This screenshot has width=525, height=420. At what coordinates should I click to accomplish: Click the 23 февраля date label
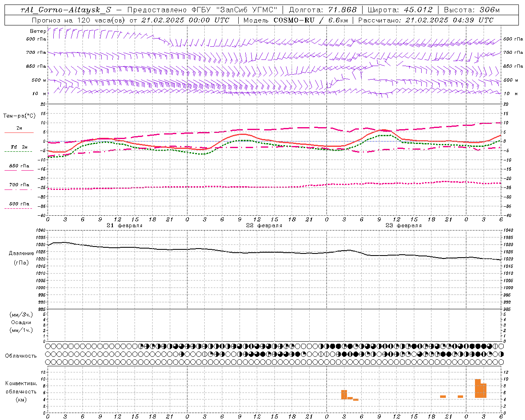pyautogui.click(x=404, y=226)
